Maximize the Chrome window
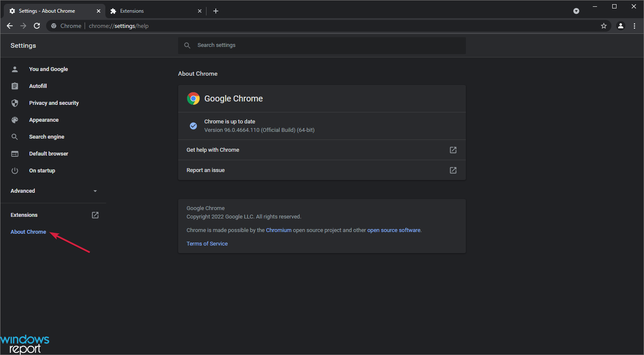The width and height of the screenshot is (644, 355). point(614,6)
